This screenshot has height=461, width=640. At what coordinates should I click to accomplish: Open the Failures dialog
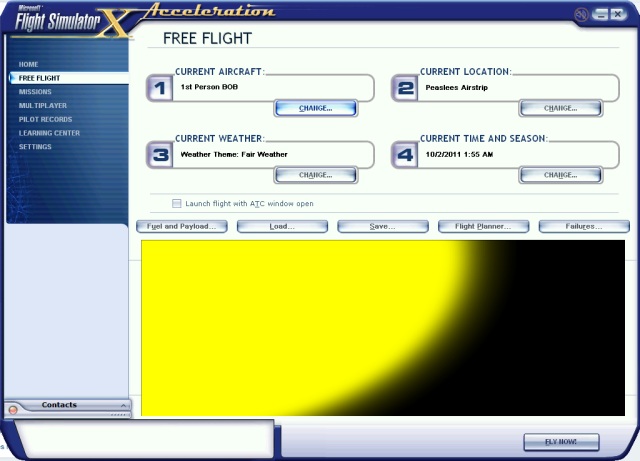(x=584, y=226)
